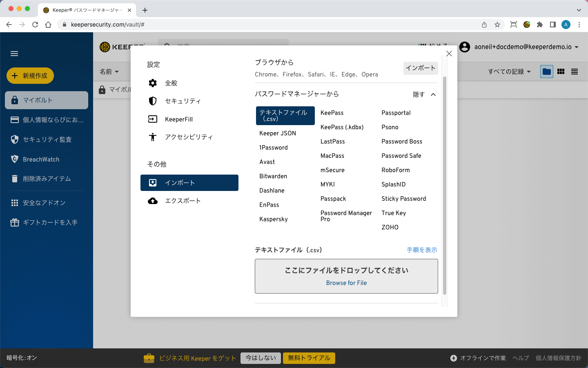Click the 無料トライアル button

[309, 358]
